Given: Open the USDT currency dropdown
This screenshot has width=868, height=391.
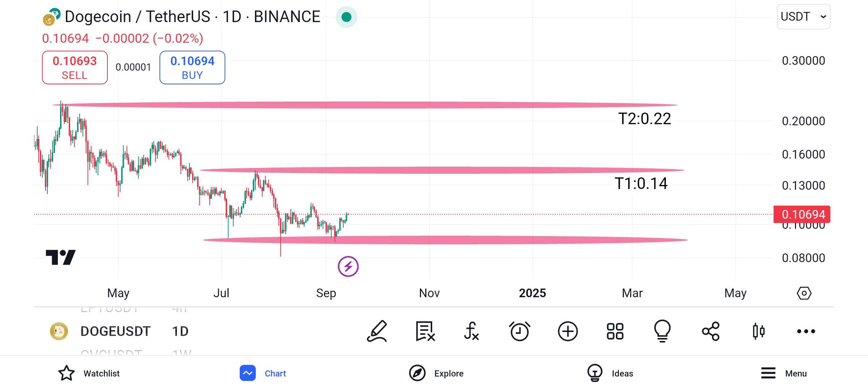Looking at the screenshot, I should 804,17.
